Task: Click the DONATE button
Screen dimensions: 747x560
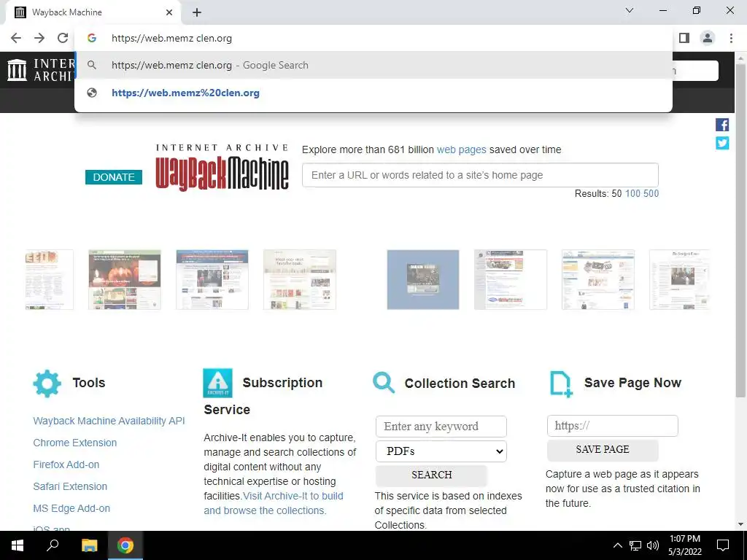Action: [114, 177]
